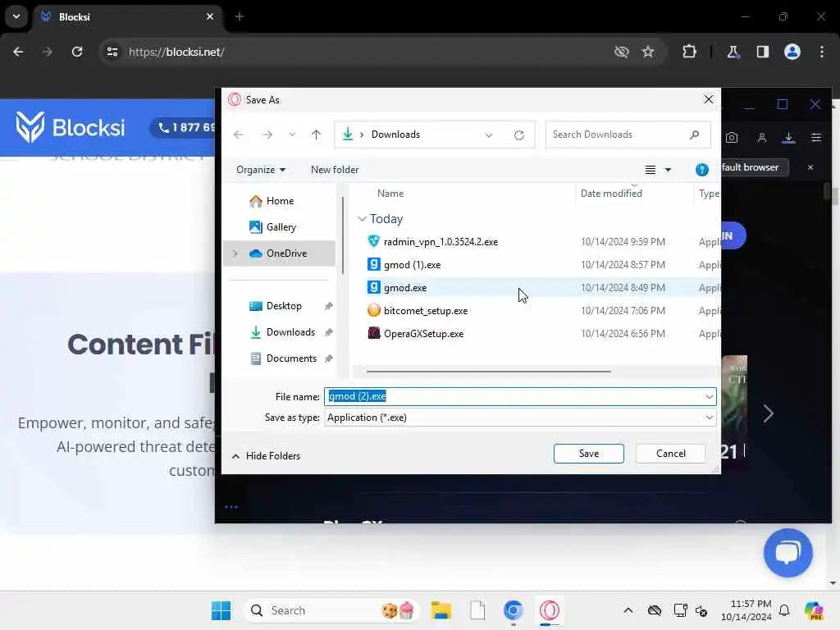Click the OperaGXSetup.exe file icon
This screenshot has width=840, height=630.
point(374,333)
